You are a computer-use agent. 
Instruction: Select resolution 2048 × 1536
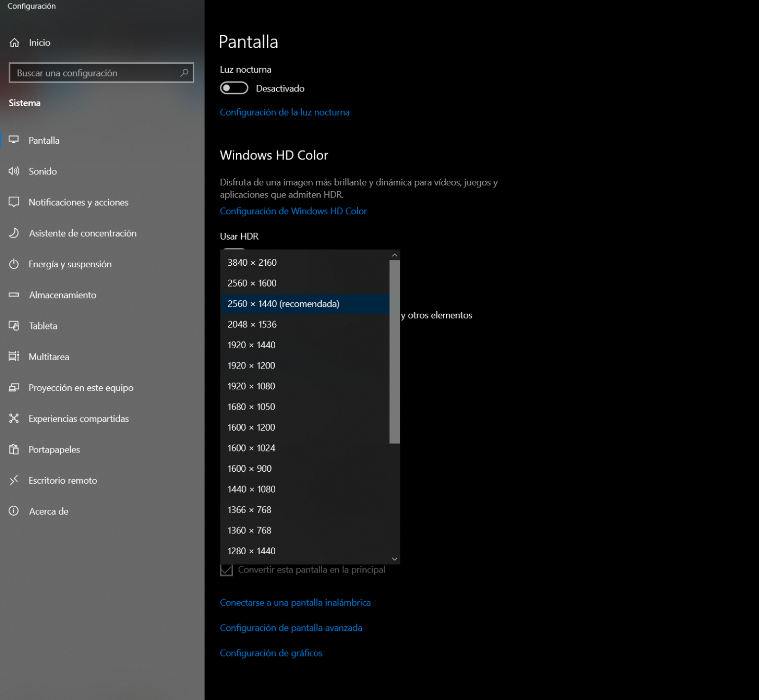[305, 325]
